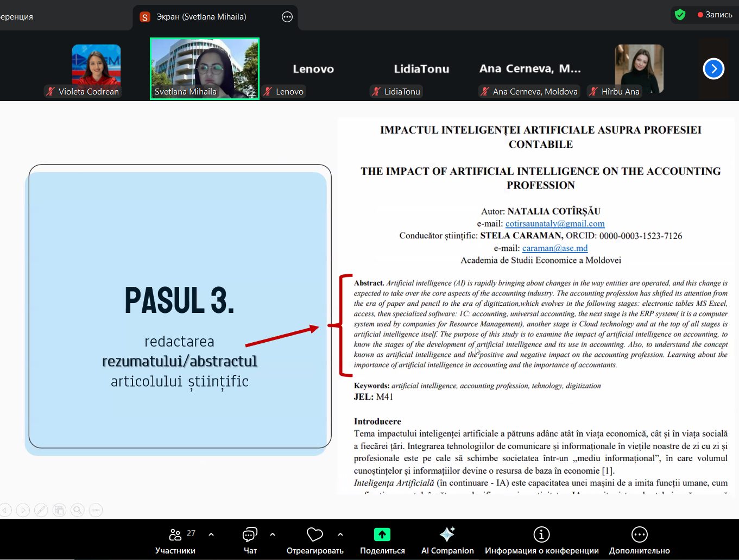Expand the arrow next to Участники

(211, 534)
